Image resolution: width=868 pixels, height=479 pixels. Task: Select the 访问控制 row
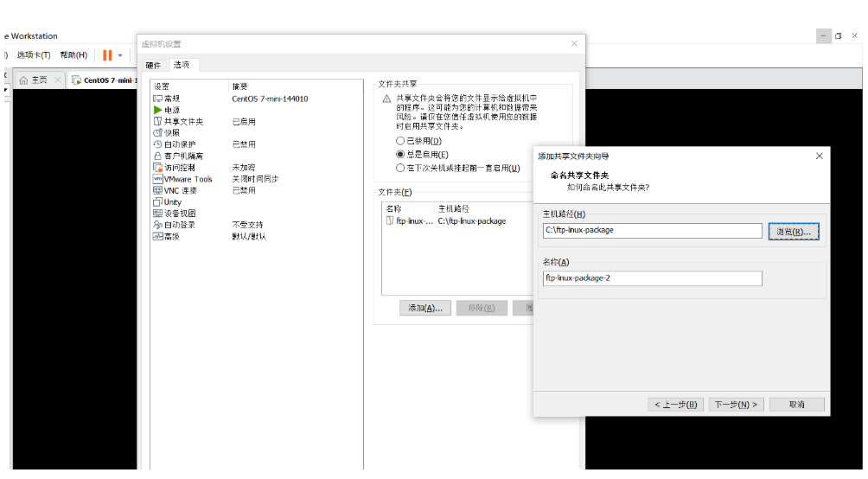click(x=256, y=167)
